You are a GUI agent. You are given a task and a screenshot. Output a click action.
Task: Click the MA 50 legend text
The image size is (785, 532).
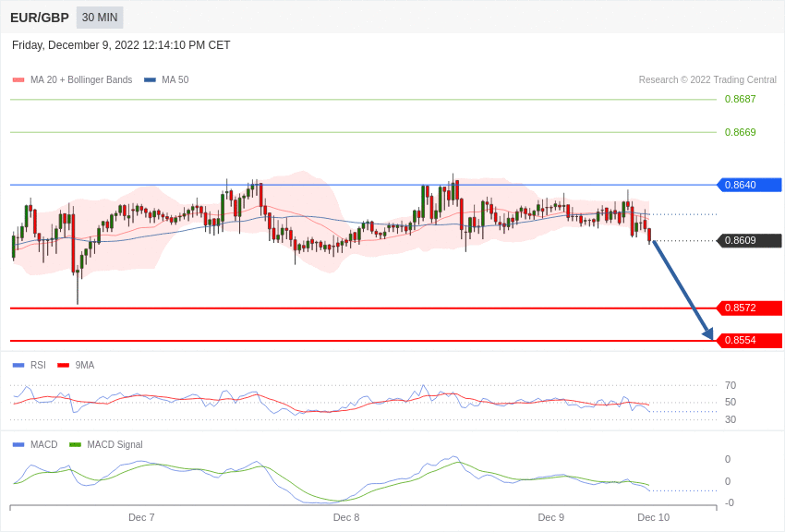click(175, 79)
